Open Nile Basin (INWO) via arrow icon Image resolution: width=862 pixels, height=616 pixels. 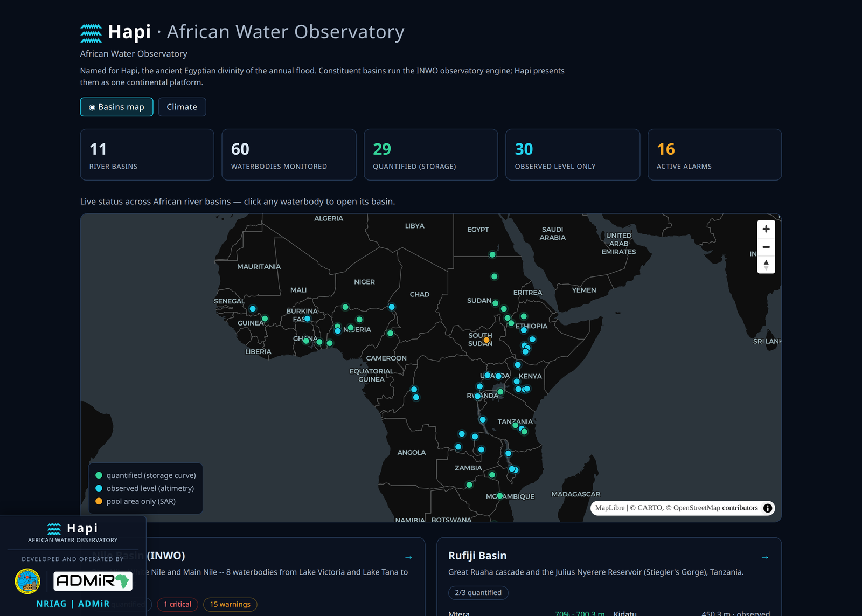408,557
